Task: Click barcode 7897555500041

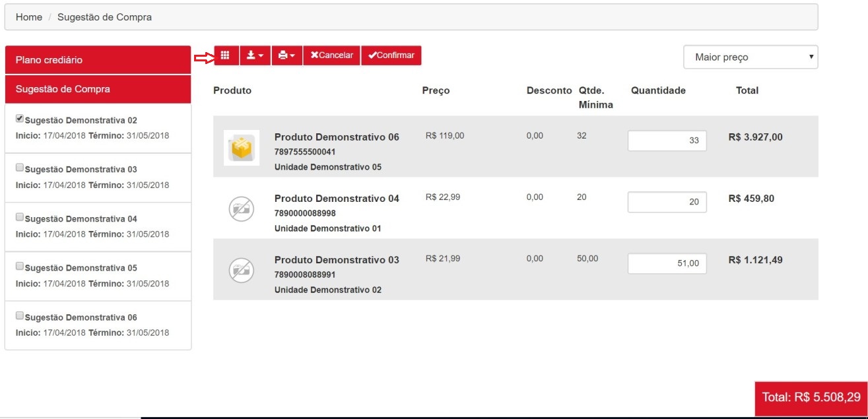Action: coord(305,152)
